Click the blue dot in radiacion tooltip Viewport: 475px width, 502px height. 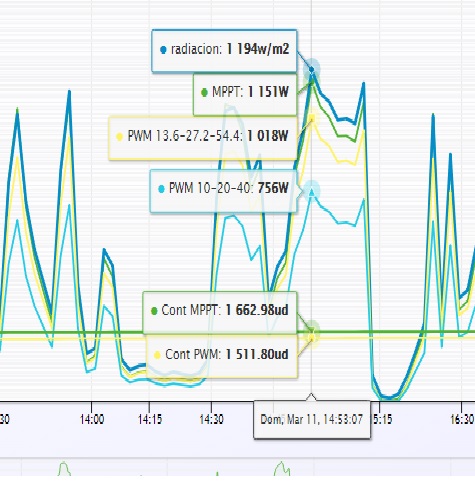point(163,50)
